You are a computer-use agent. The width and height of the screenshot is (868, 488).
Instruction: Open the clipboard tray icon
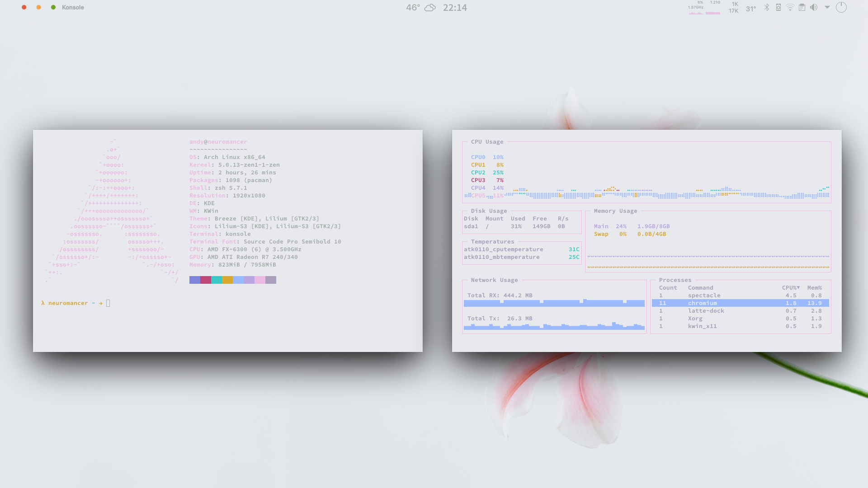[802, 7]
